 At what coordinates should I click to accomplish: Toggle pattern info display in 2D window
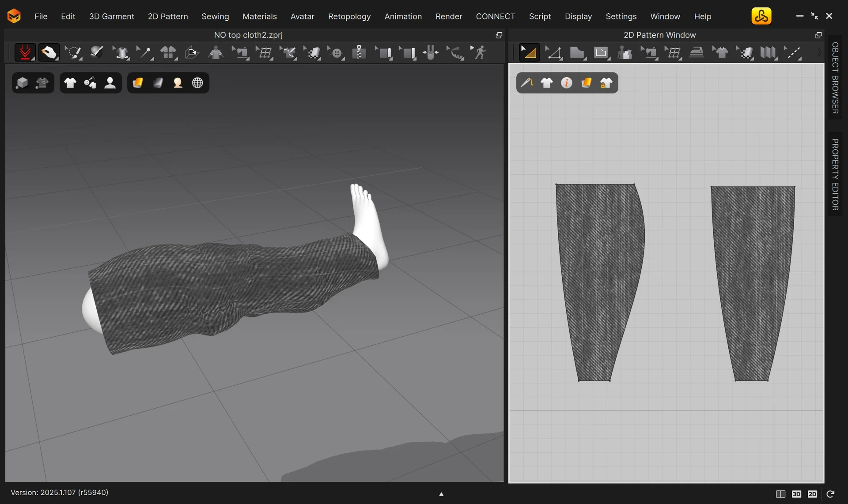[x=567, y=83]
